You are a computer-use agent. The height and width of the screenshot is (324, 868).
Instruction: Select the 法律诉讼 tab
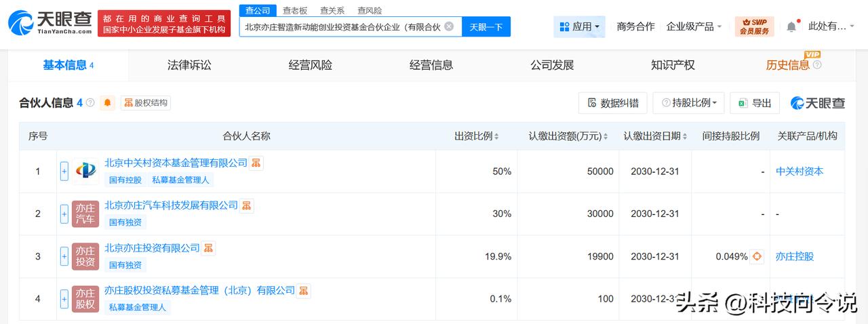pos(189,65)
